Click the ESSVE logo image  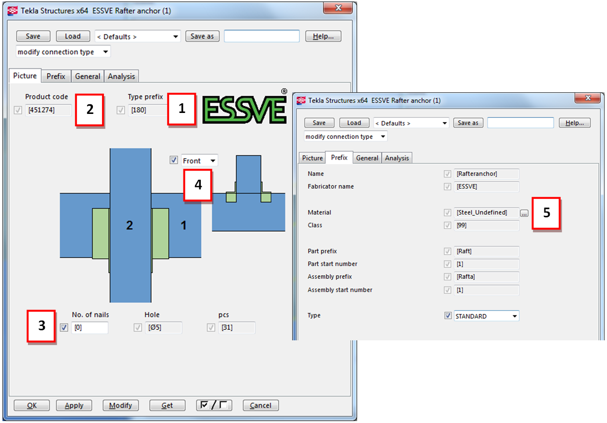(x=245, y=109)
